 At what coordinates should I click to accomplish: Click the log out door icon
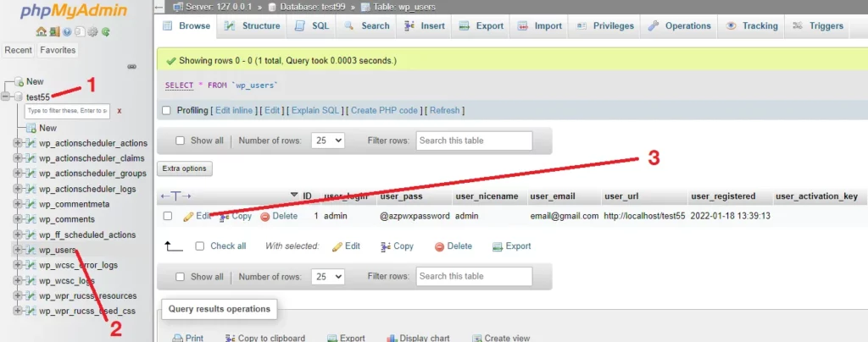[53, 32]
